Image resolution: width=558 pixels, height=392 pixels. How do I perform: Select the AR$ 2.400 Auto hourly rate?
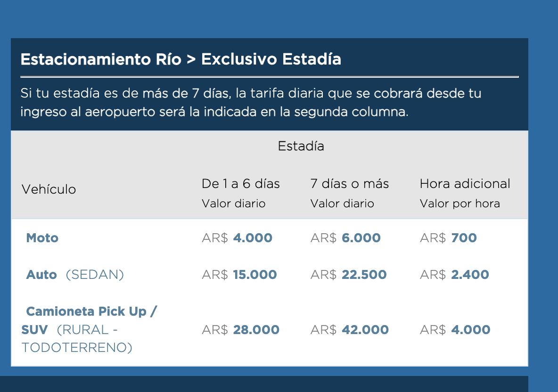point(454,275)
